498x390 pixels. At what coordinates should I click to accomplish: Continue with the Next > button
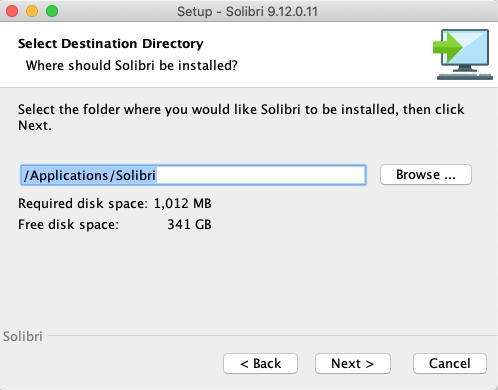coord(353,363)
